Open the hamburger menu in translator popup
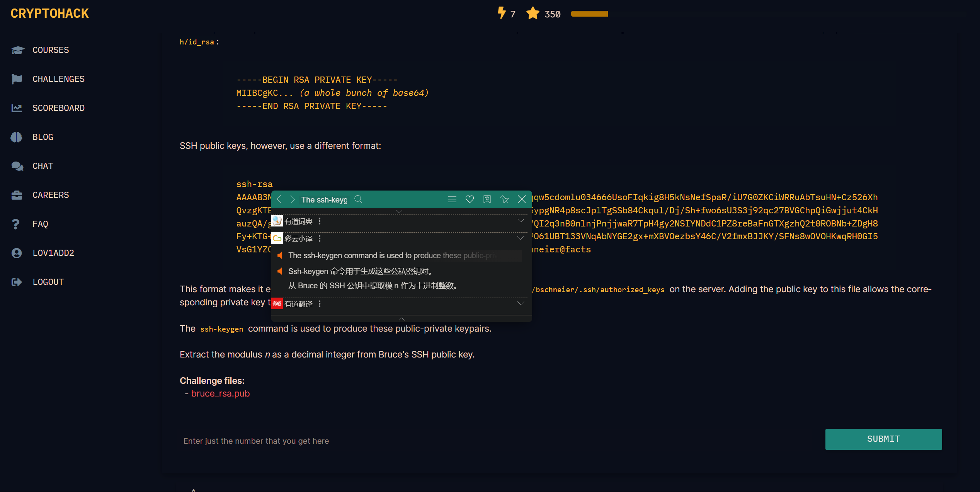 pos(452,199)
